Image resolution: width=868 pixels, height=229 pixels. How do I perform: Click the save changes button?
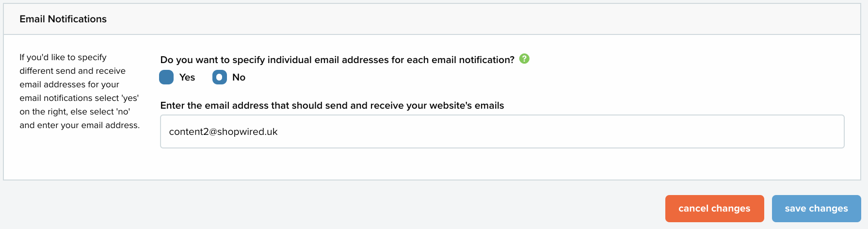point(816,209)
